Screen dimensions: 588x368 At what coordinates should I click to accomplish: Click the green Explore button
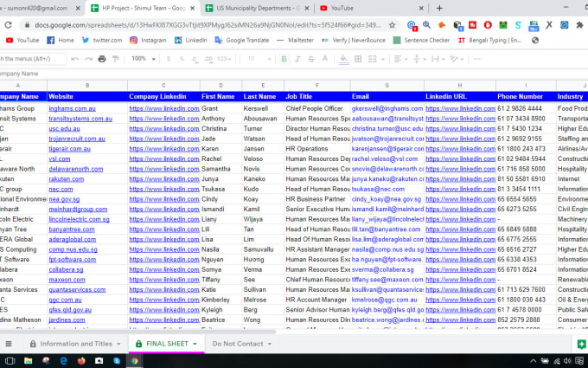coord(582,344)
